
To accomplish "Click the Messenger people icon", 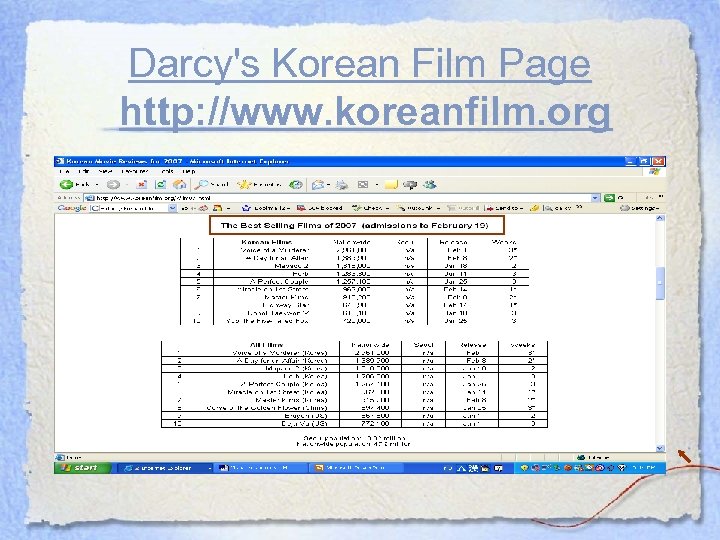I will (430, 185).
